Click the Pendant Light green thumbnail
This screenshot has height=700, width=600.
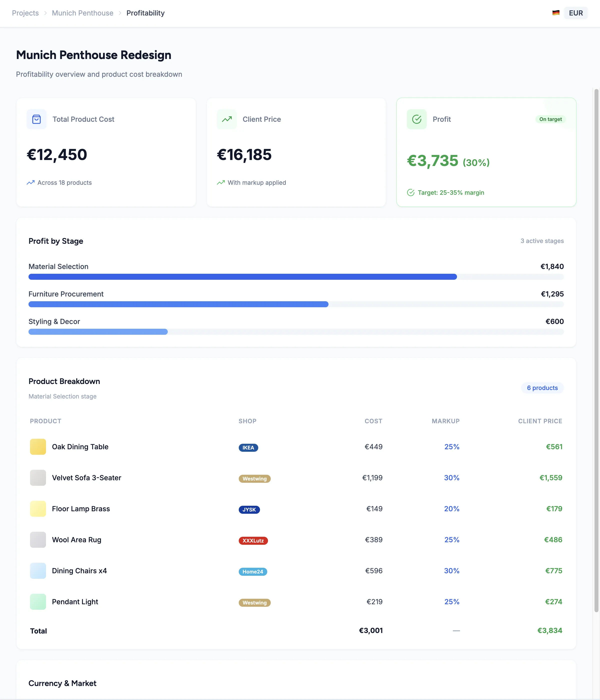click(38, 602)
